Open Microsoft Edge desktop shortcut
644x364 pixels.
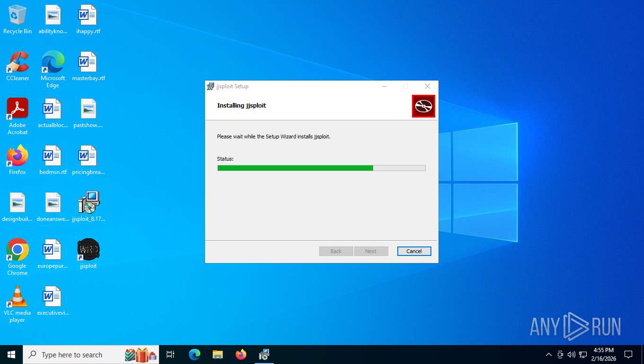(x=53, y=69)
